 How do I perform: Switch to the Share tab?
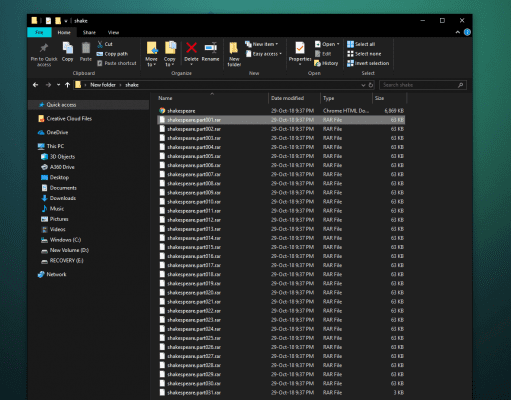coord(89,32)
